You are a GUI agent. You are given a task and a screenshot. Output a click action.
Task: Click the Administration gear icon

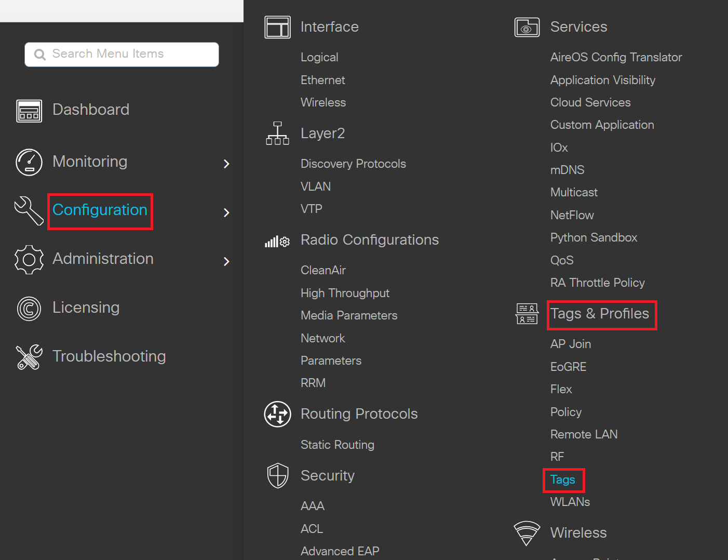click(x=29, y=259)
